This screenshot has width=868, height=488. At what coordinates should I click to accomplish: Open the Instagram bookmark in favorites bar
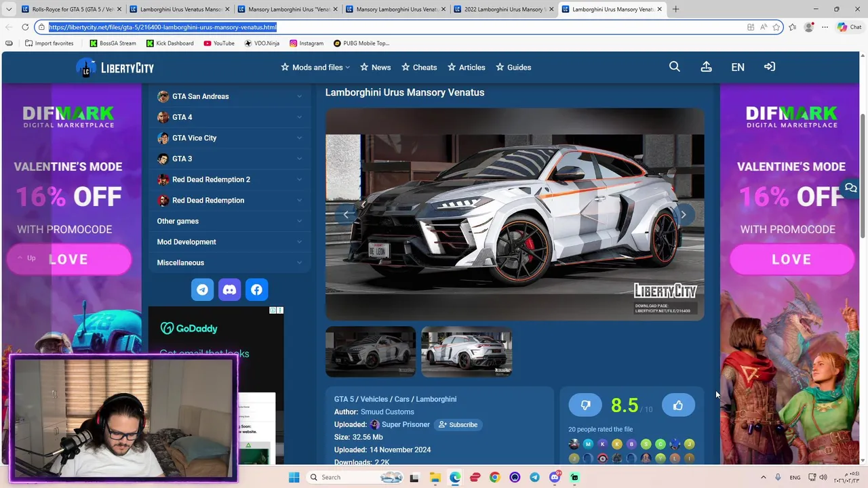(x=307, y=43)
